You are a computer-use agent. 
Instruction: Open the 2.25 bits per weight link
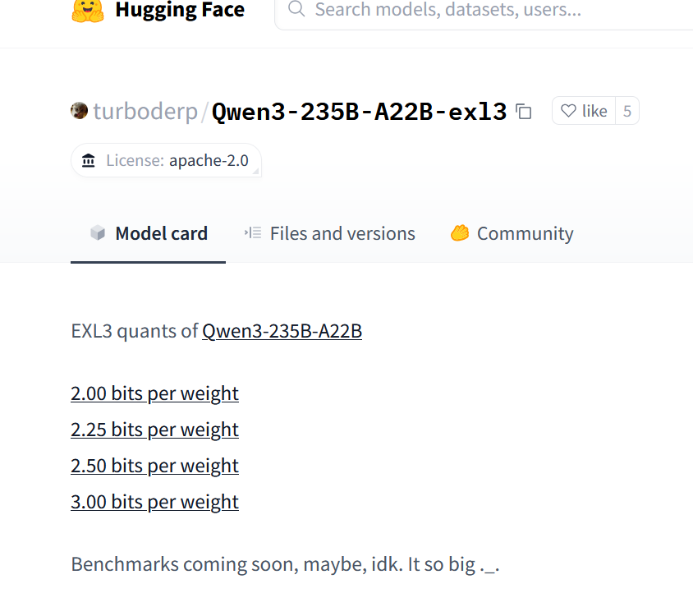(x=154, y=430)
